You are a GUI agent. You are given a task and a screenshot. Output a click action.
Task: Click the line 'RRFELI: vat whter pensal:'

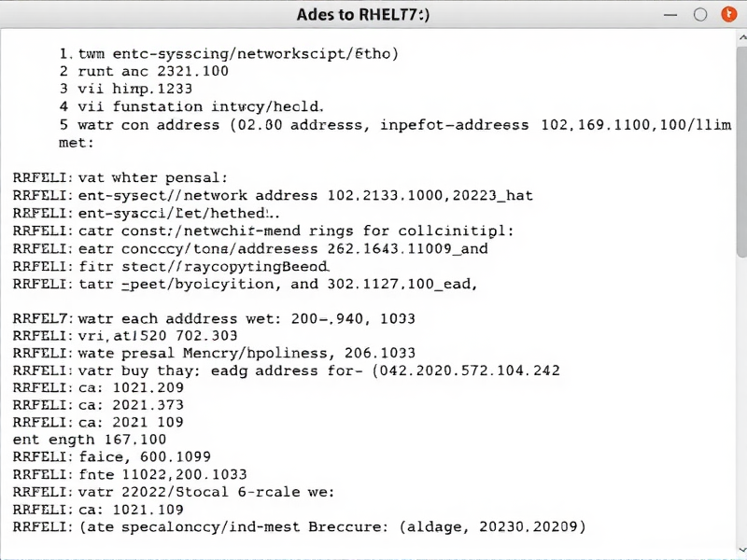[121, 177]
